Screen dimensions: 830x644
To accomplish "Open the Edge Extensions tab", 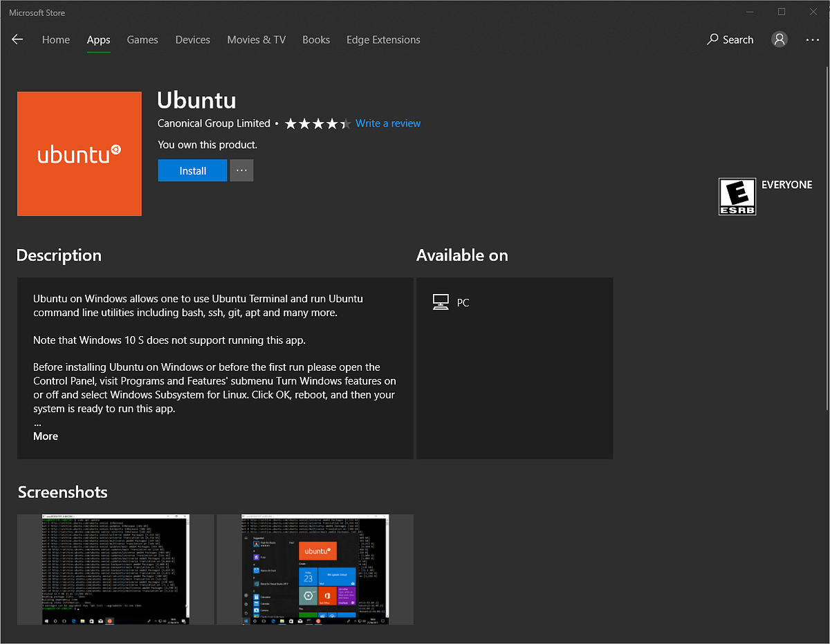I will 383,39.
